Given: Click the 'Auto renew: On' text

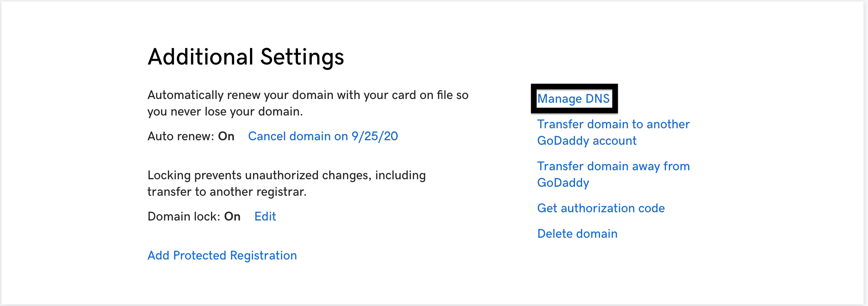Looking at the screenshot, I should (x=191, y=136).
